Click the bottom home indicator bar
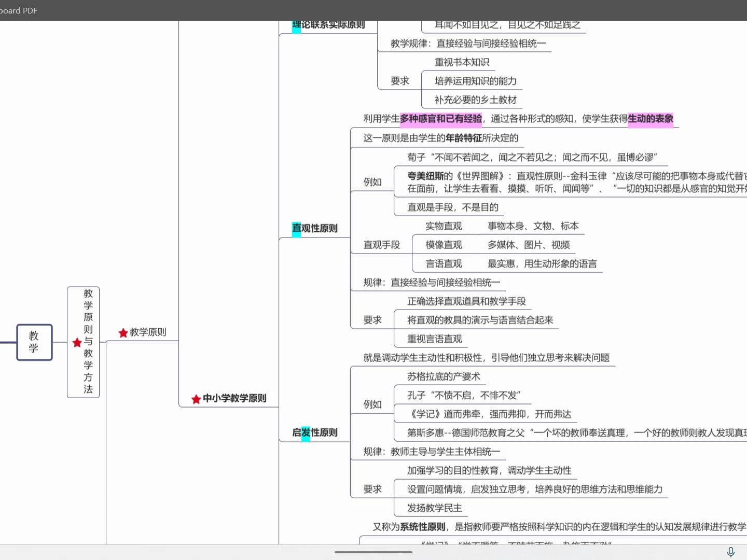This screenshot has width=747, height=560. [374, 552]
